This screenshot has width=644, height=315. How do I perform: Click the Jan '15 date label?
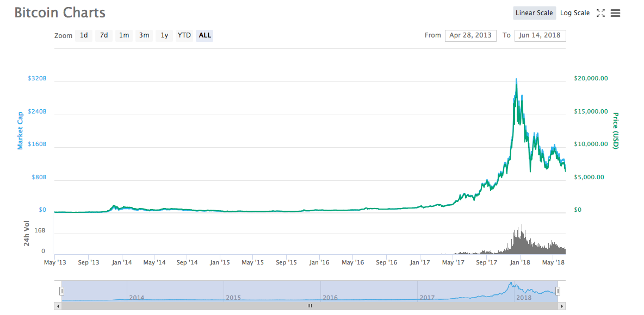(220, 262)
